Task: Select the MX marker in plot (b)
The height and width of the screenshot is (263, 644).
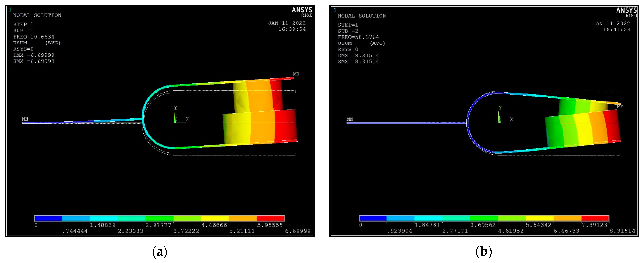Action: point(620,106)
